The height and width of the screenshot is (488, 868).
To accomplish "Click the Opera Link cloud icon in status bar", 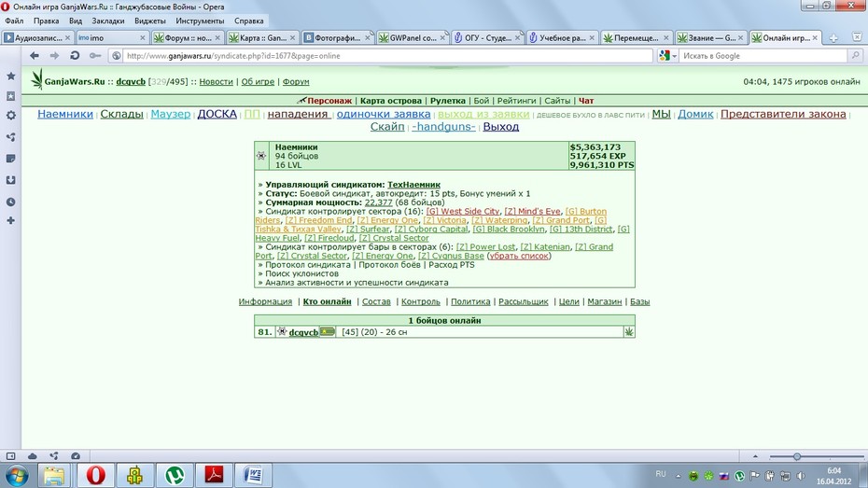I will 32,456.
